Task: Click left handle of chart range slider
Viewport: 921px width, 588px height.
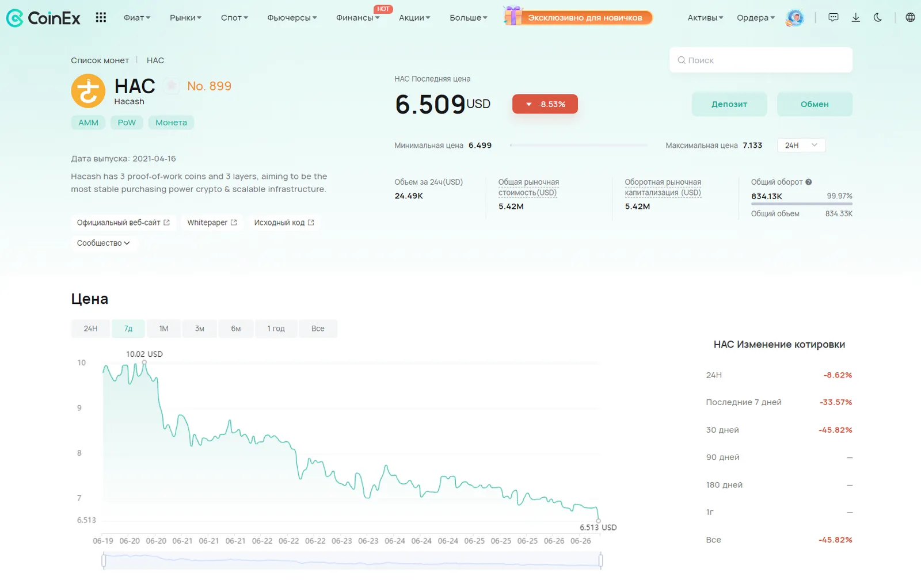Action: pos(104,560)
